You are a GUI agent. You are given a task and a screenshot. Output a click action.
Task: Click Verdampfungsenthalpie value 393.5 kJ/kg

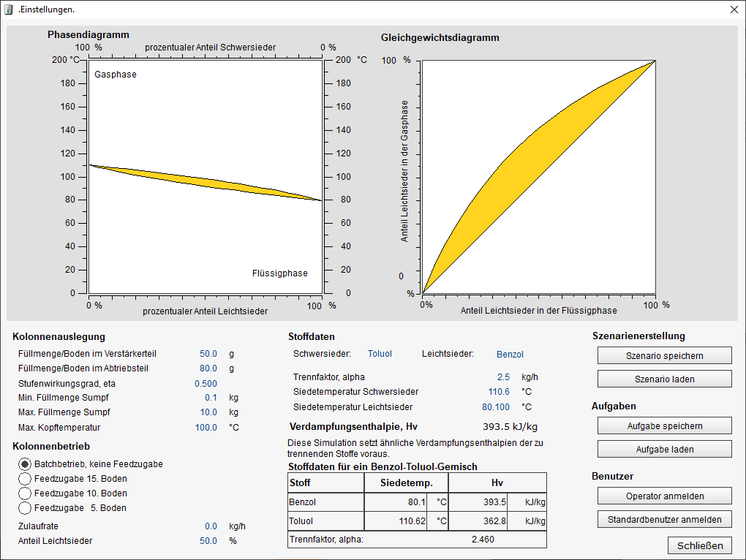[x=510, y=426]
